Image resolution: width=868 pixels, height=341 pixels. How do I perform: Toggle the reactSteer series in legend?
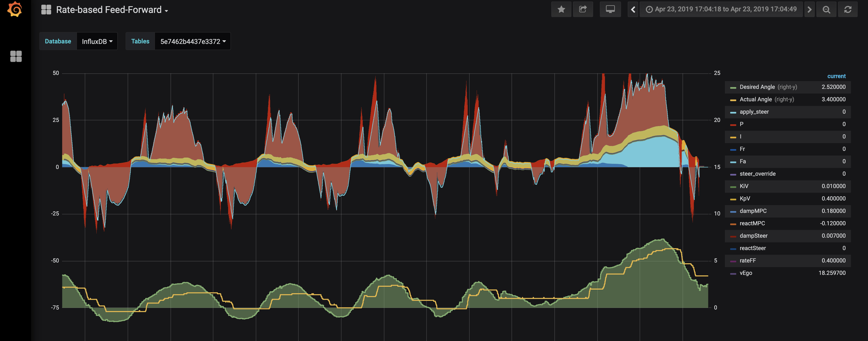[753, 248]
